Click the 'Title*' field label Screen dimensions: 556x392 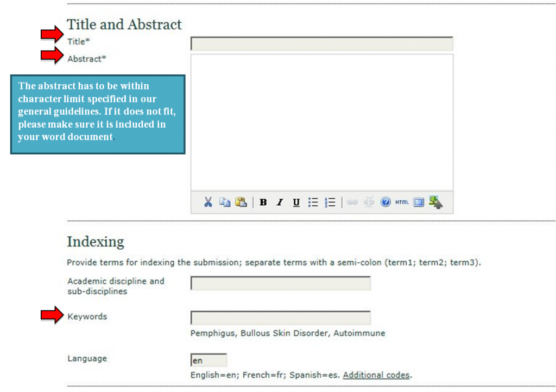click(79, 41)
